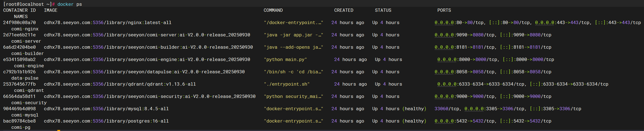Click the comi-security container name
644x131 pixels.
[29, 103]
